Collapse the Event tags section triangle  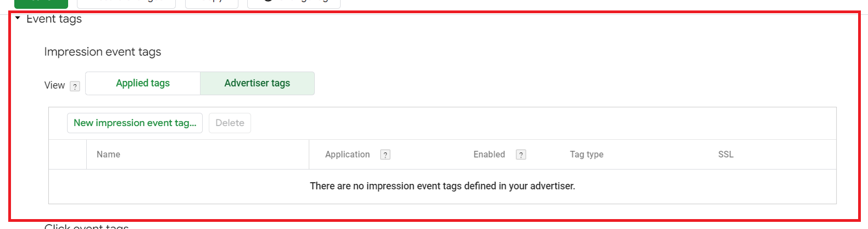(18, 18)
